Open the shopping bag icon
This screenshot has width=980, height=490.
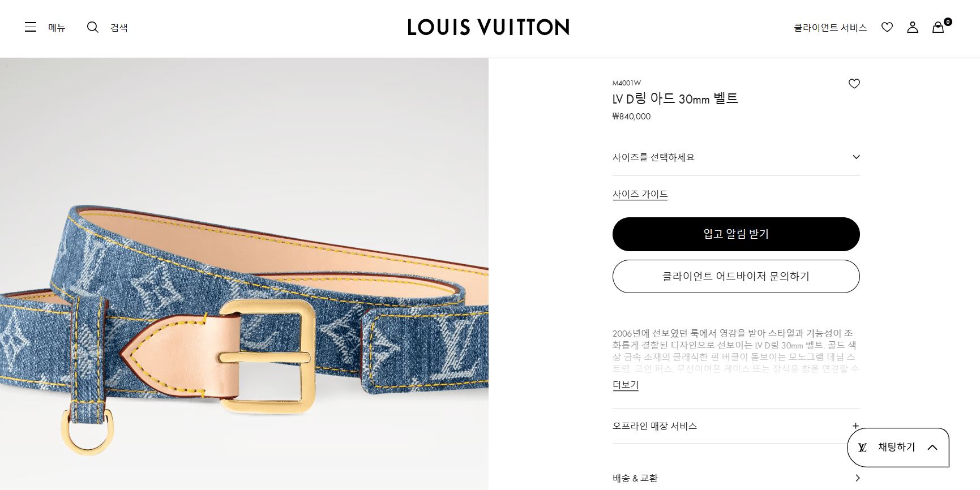tap(939, 27)
